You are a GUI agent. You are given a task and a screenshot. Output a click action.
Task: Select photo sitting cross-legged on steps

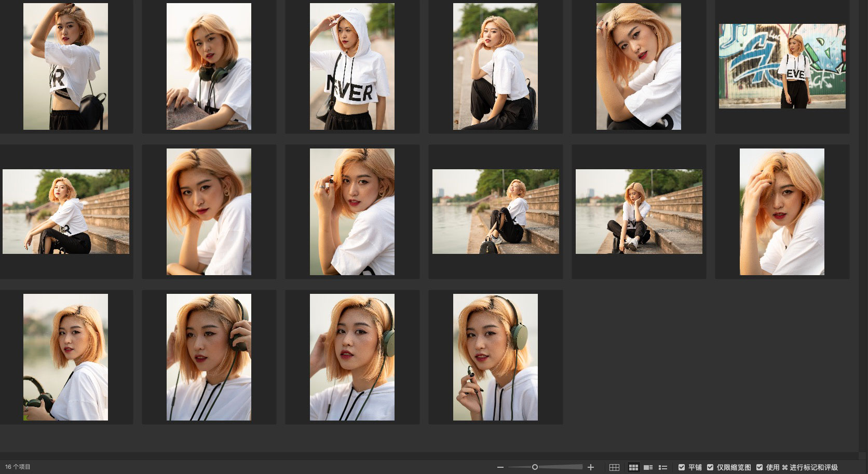tap(639, 212)
